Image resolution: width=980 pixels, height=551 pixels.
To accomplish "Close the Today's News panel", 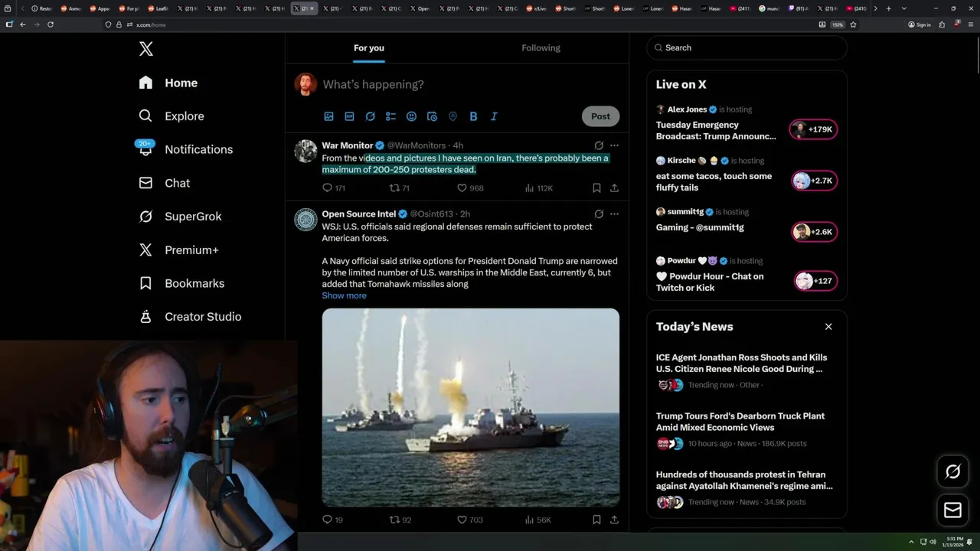I will pos(828,327).
